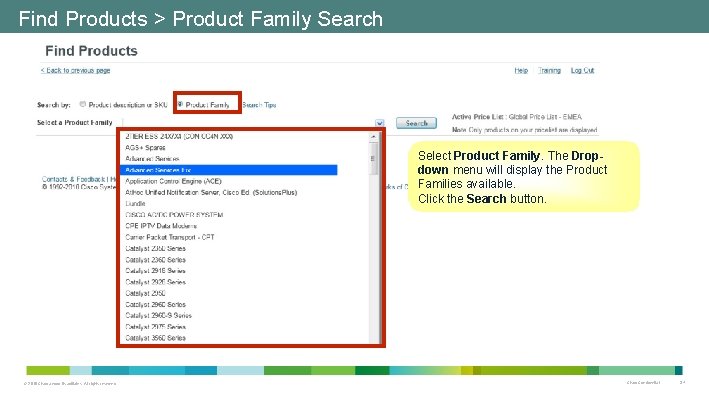Open Contacts & Feedback link
Viewport: 709px width, 394px height.
[73, 179]
